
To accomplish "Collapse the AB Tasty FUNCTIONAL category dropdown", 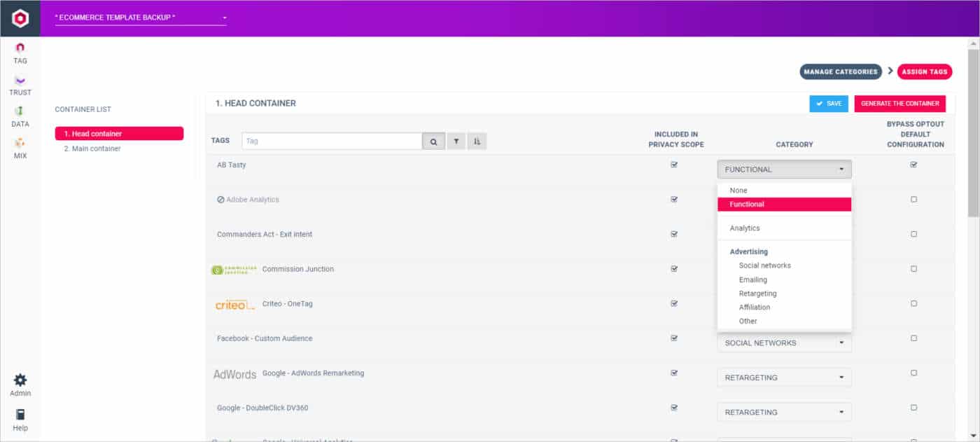I will click(x=784, y=170).
